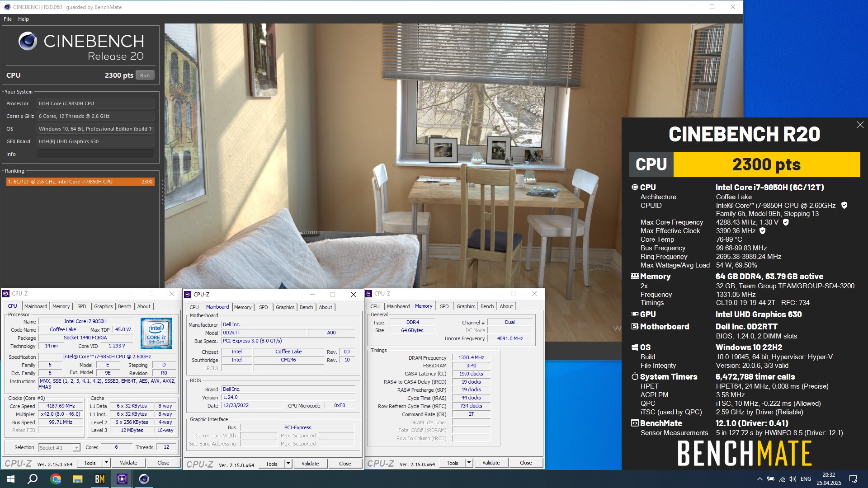Click CPU-Z icon in middle window title
Screen dimensions: 868x488
(188, 295)
